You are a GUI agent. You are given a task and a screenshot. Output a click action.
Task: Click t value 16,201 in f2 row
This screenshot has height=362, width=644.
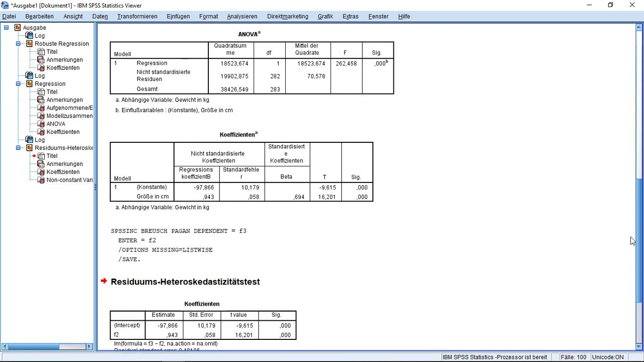point(244,335)
